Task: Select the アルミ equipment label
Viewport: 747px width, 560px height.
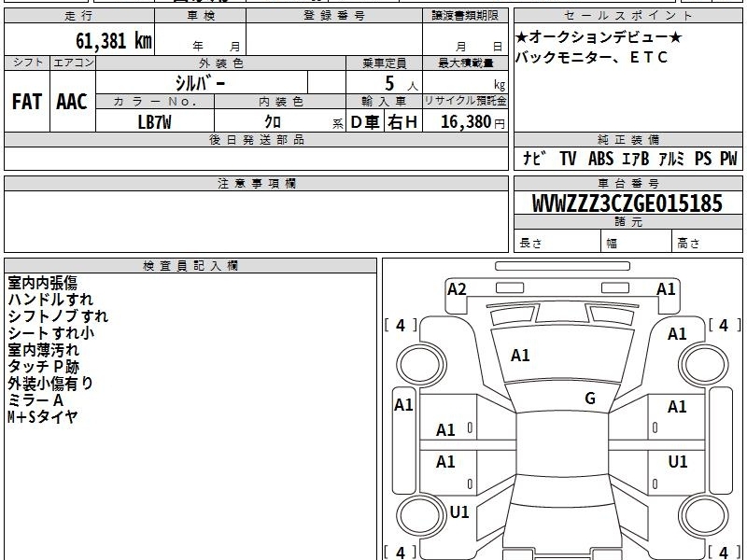Action: [671, 159]
